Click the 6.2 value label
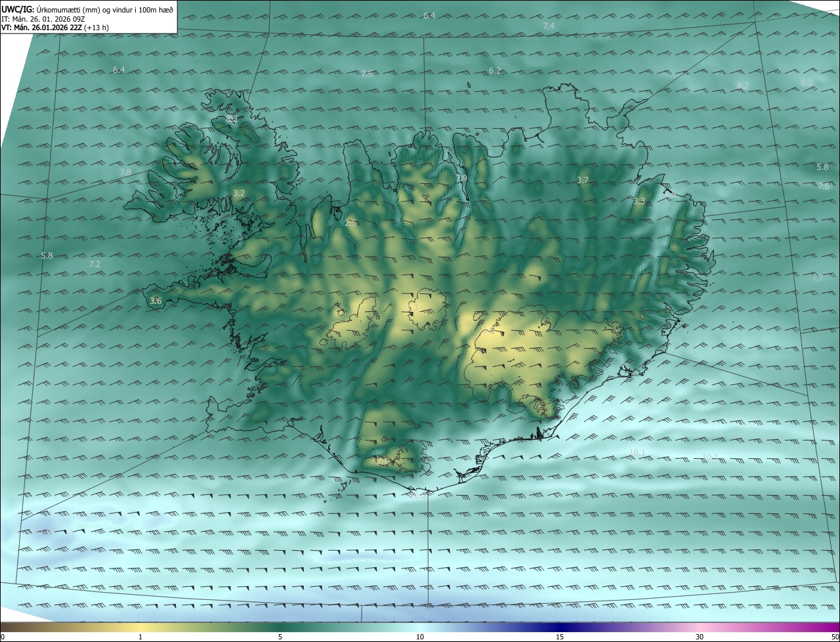The height and width of the screenshot is (642, 840). (495, 70)
